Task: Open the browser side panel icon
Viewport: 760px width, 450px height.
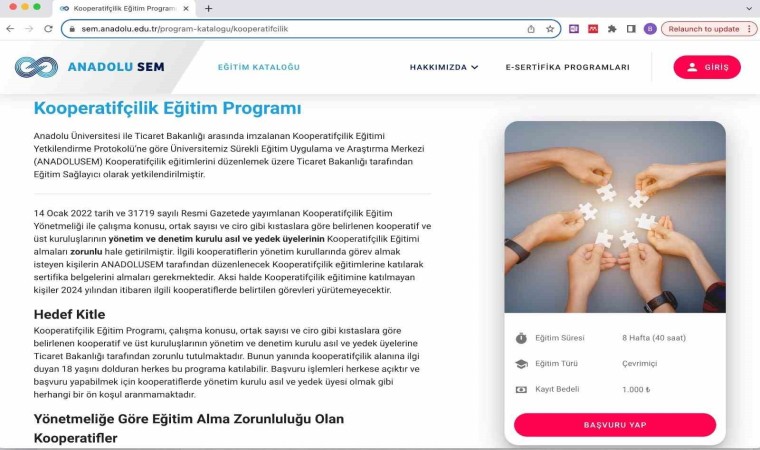Action: tap(631, 29)
